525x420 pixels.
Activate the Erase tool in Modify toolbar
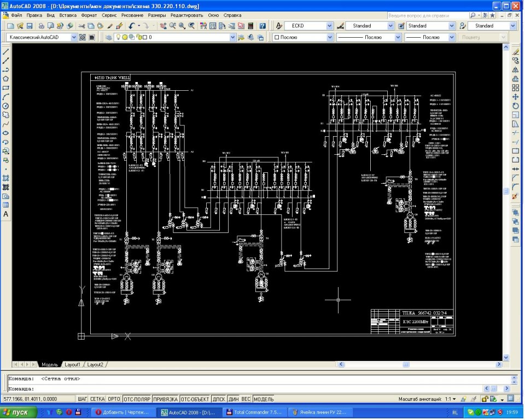515,51
